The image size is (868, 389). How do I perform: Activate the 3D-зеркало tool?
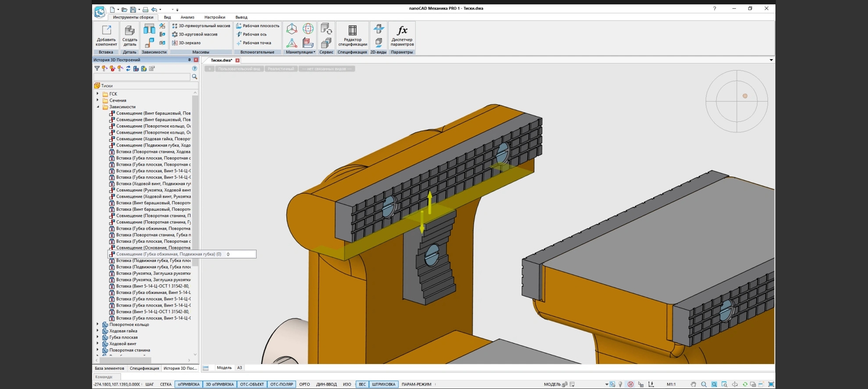pos(186,43)
